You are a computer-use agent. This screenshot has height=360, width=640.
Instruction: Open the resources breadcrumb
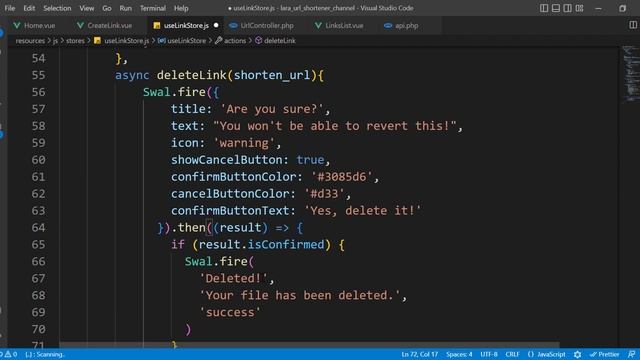pos(30,41)
